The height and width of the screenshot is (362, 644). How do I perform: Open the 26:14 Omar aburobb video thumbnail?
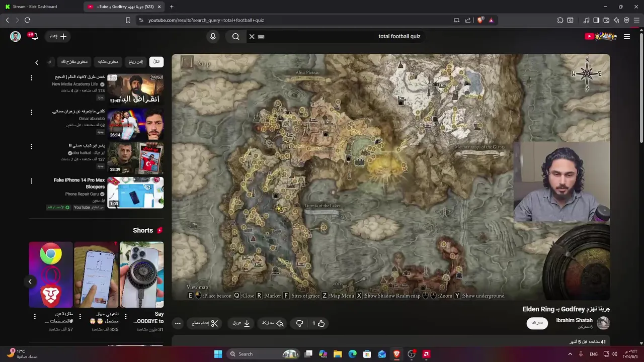(x=135, y=124)
